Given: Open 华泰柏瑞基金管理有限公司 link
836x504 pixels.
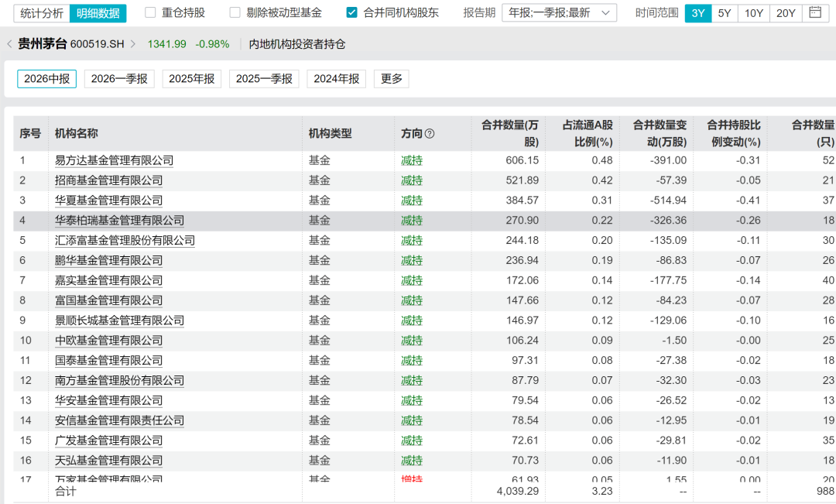Looking at the screenshot, I should click(119, 221).
